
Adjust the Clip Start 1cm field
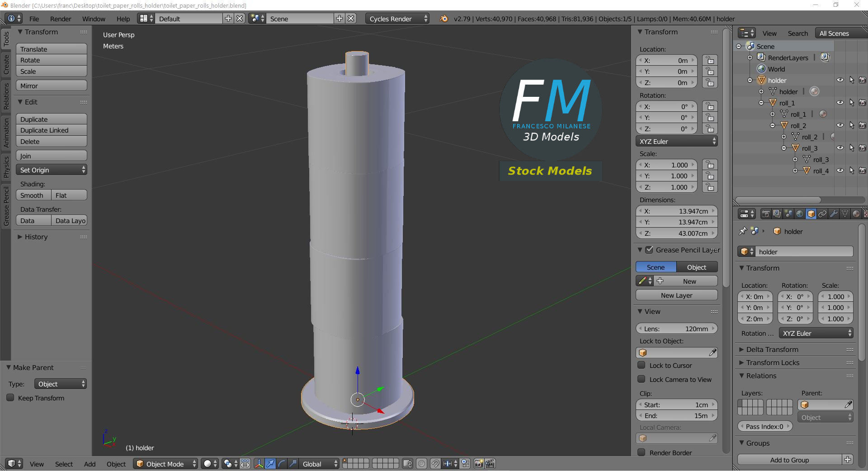[x=676, y=404]
